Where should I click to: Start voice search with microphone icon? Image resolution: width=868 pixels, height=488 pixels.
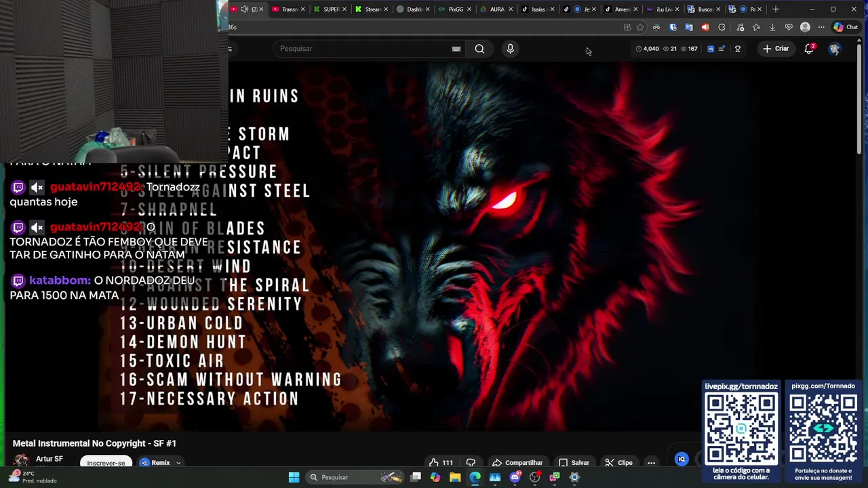point(511,49)
